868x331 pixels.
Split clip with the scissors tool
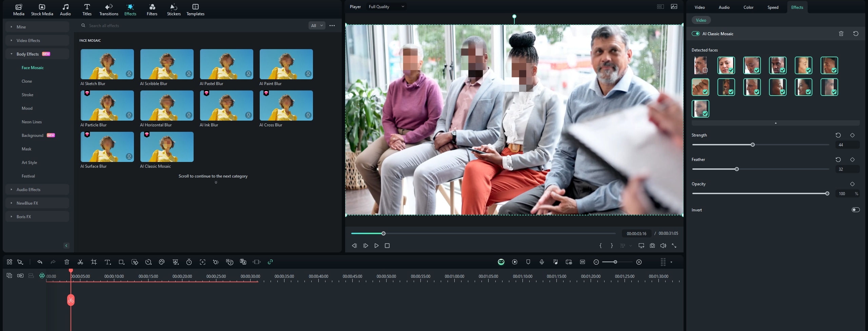(80, 262)
